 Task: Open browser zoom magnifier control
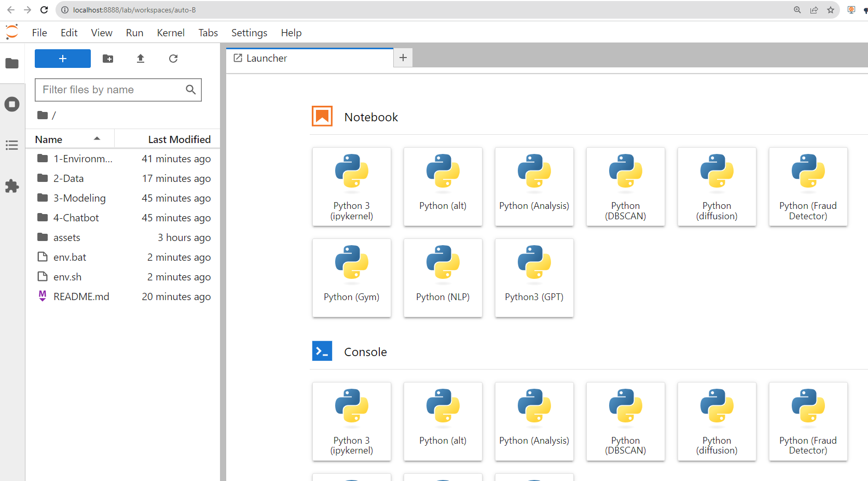click(797, 10)
